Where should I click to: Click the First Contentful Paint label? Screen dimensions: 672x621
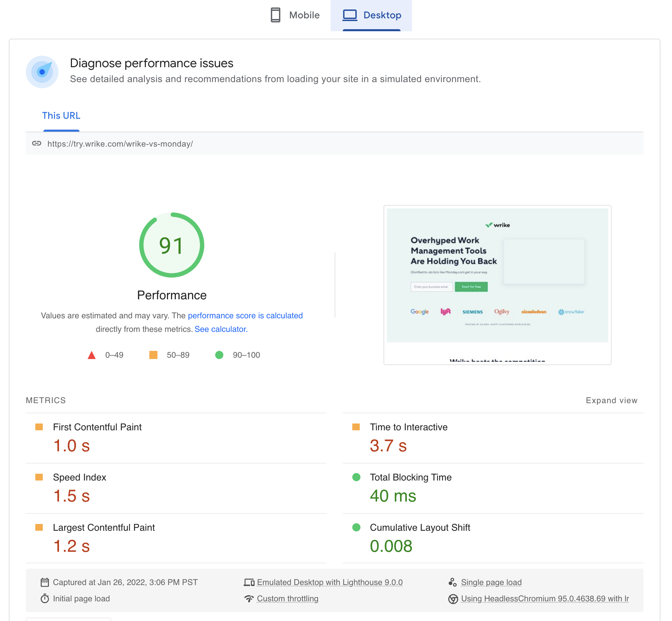pyautogui.click(x=97, y=427)
